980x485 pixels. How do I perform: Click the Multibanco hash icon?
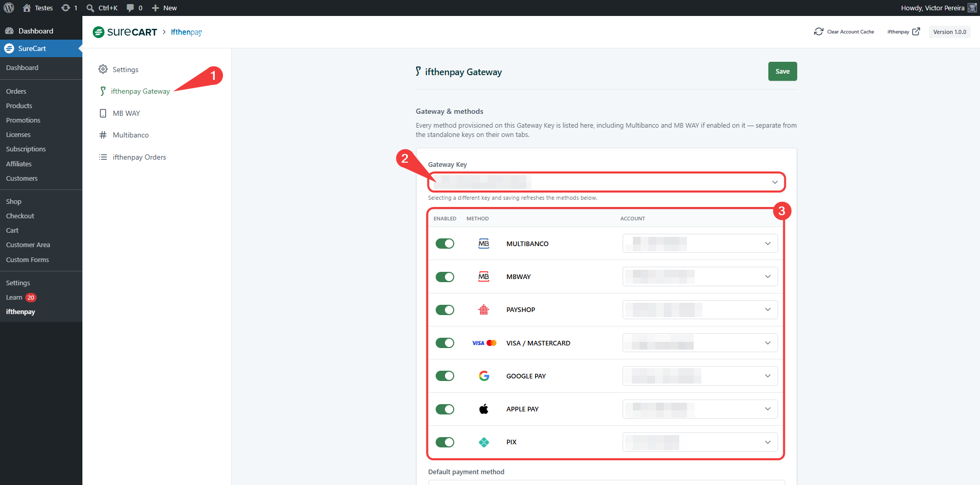(103, 135)
